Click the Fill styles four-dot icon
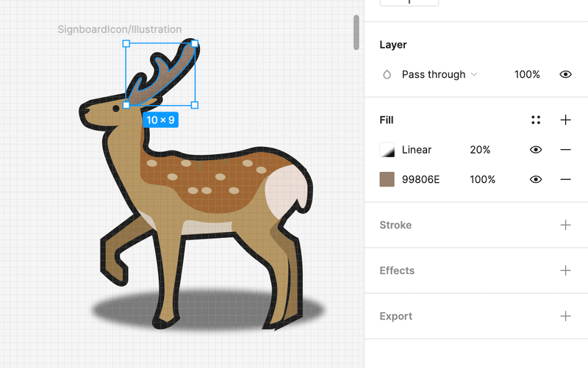Screen dimensions: 588x368 click(536, 120)
